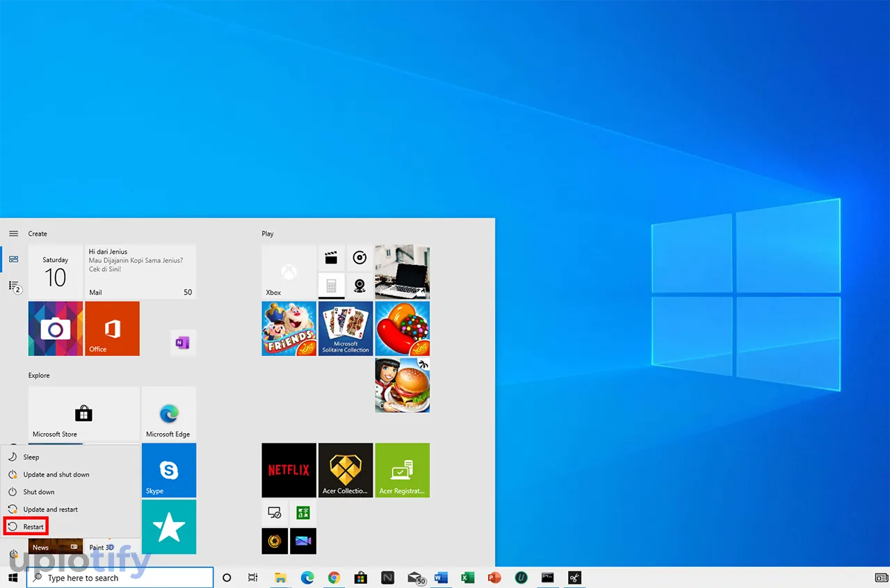This screenshot has height=588, width=890.
Task: Open the video camera small tile
Action: point(303,541)
